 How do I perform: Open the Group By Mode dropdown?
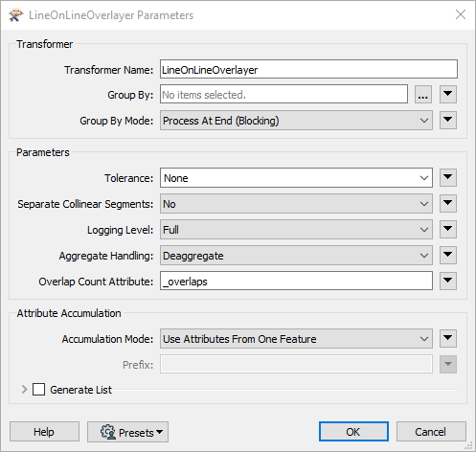[x=296, y=121]
